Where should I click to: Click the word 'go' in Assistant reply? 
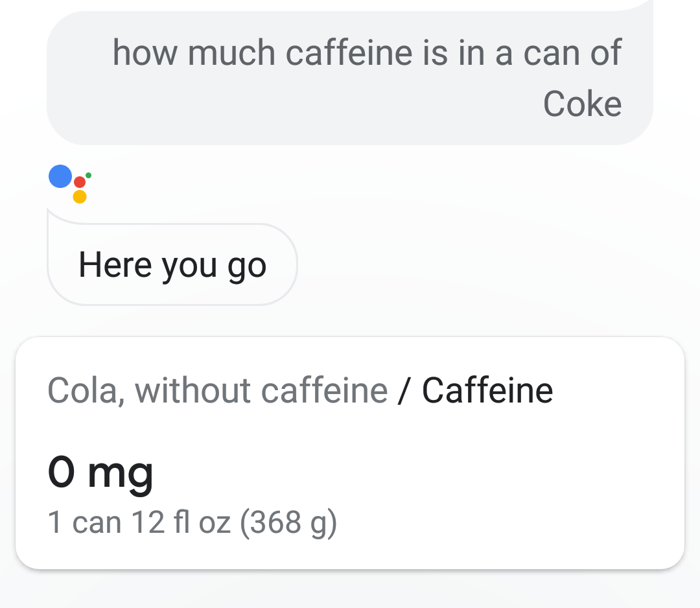point(247,267)
